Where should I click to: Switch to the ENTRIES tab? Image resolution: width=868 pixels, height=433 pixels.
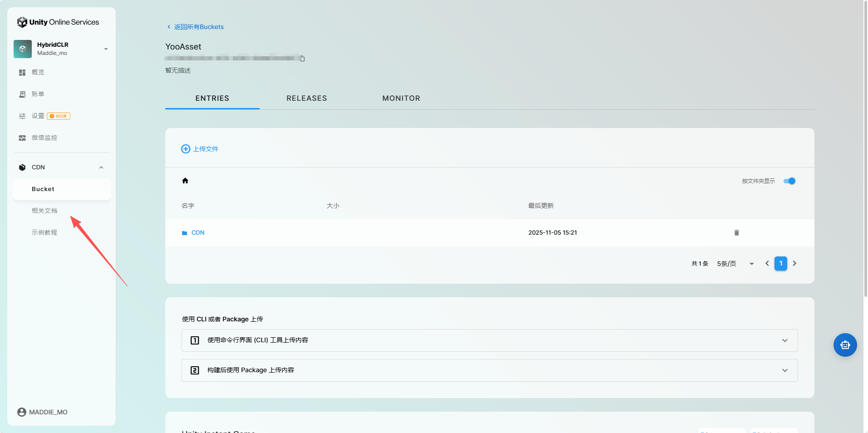[212, 98]
